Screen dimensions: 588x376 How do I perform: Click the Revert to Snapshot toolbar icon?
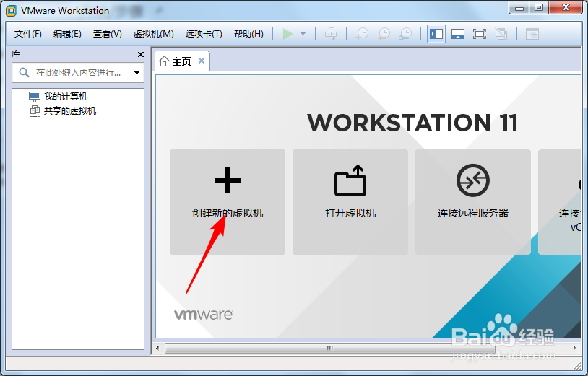384,34
